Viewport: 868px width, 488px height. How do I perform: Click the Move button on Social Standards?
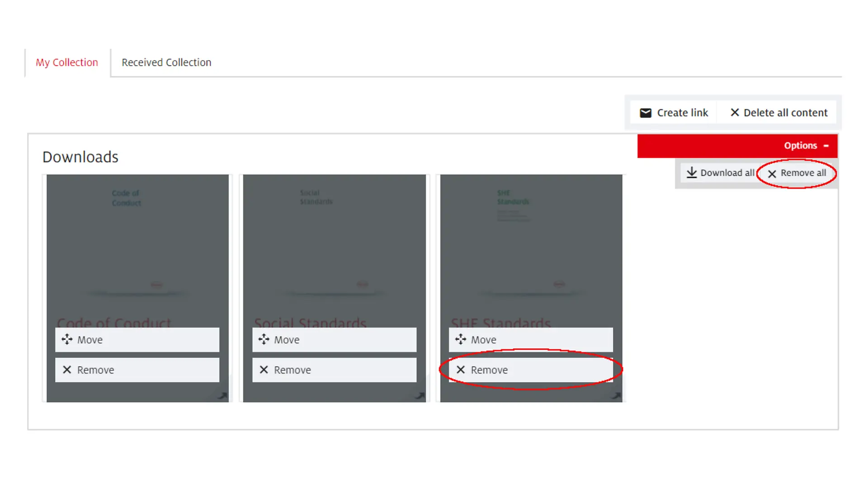[334, 339]
